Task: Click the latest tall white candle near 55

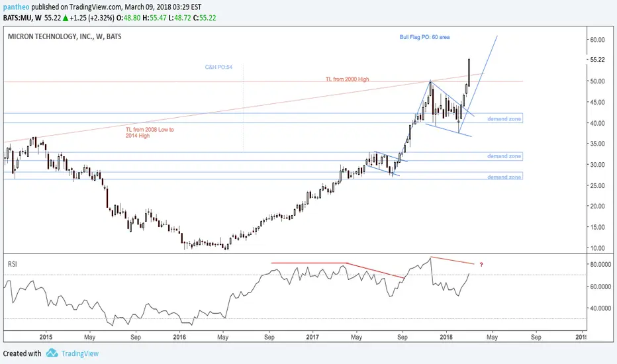Action: pos(469,71)
